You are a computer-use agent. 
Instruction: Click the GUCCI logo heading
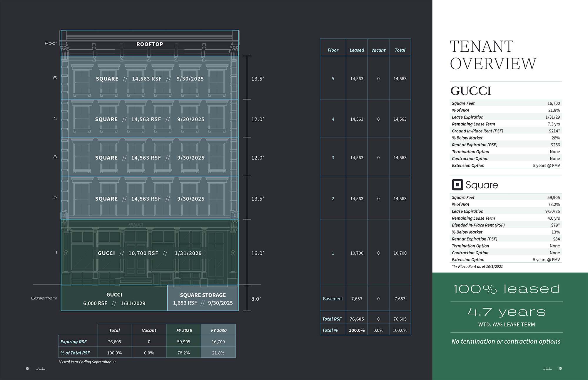471,91
